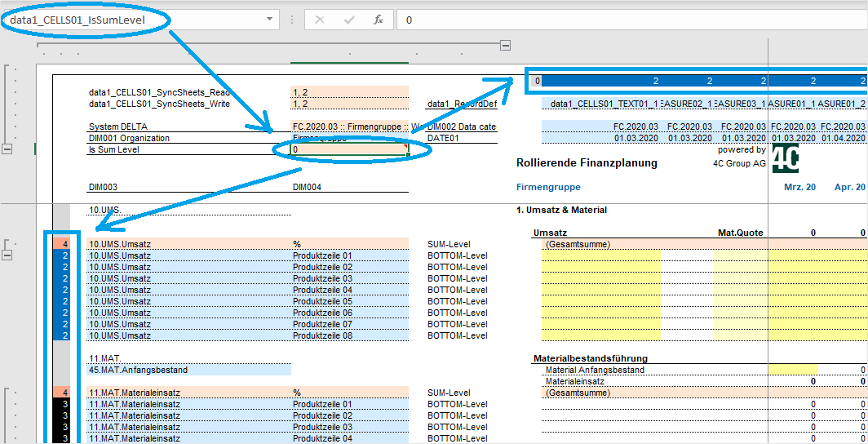Screen dimensions: 868x444
Task: Select the '4C Group AG' text cell
Action: tap(740, 163)
